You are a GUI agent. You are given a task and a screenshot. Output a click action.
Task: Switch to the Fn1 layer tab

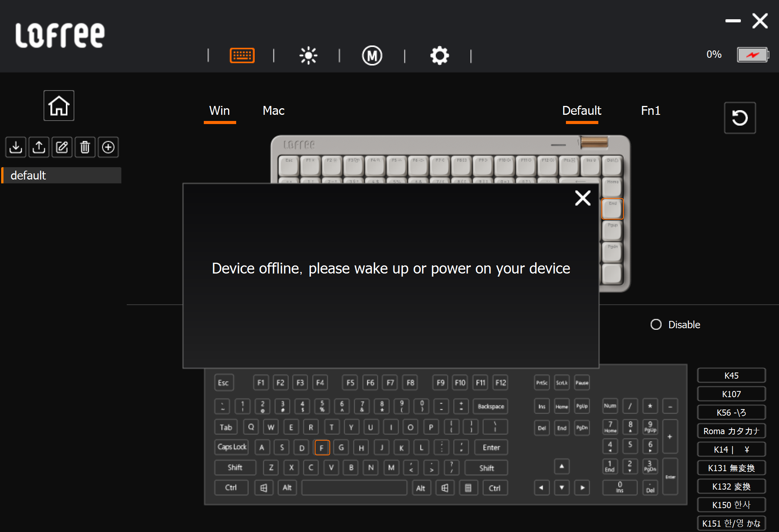(x=650, y=111)
